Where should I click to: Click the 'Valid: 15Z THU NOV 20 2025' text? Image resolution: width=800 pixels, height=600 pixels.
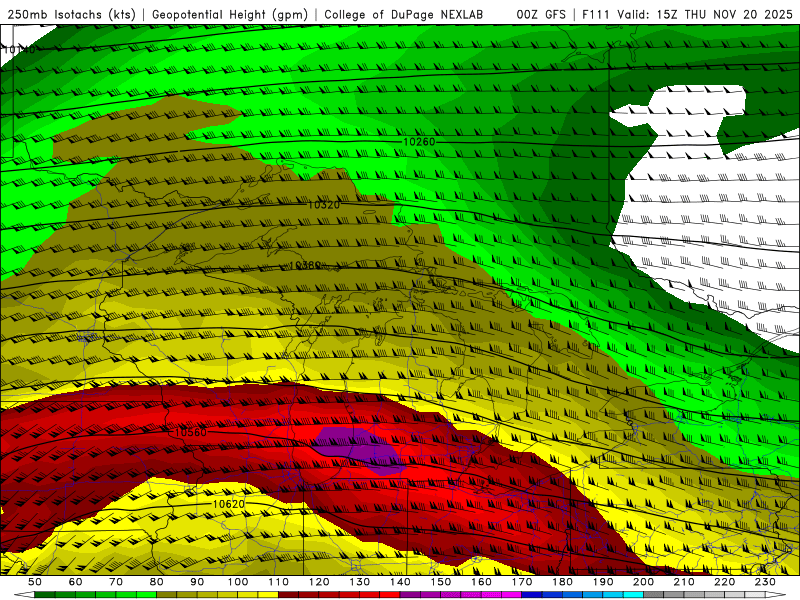(x=705, y=14)
